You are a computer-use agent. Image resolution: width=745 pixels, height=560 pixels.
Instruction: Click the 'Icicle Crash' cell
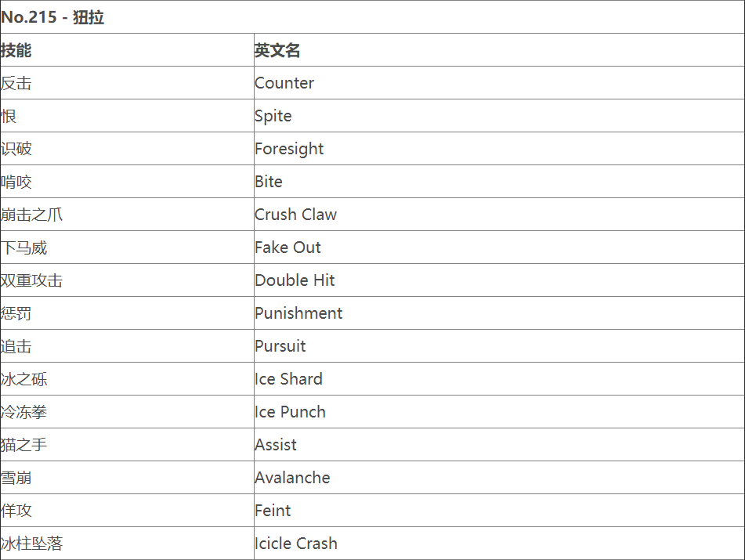[296, 544]
